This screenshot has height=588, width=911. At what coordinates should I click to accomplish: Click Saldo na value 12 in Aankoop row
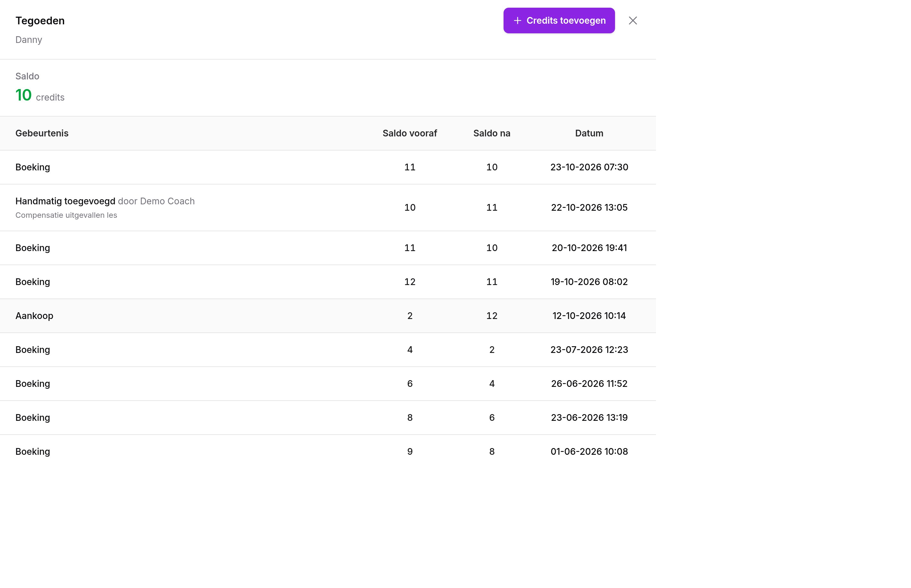[492, 316]
